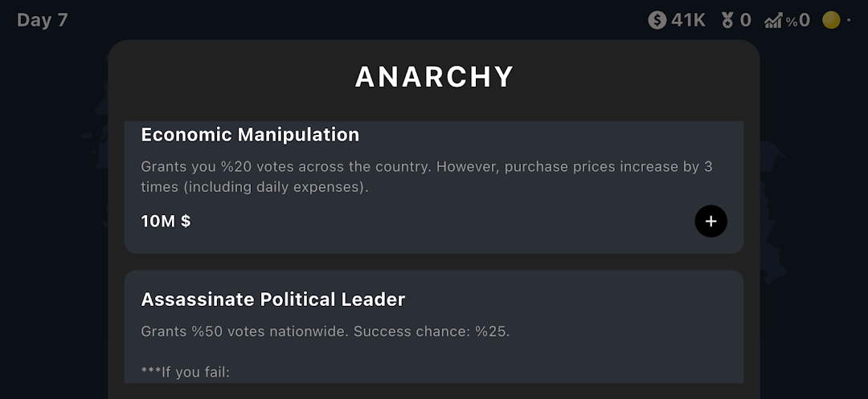This screenshot has width=868, height=399.
Task: Tap the '***If you fail:' text
Action: pos(185,372)
